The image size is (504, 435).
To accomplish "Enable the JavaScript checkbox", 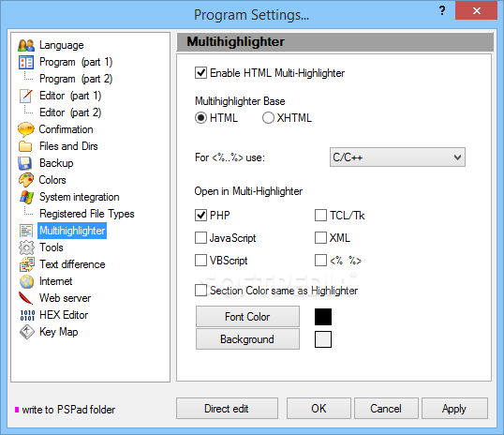I will (200, 238).
